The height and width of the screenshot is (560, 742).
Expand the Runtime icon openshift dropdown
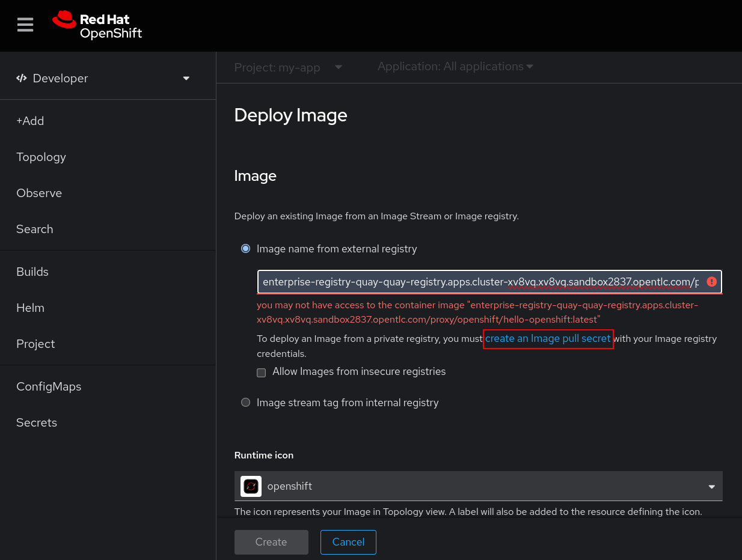pyautogui.click(x=711, y=486)
